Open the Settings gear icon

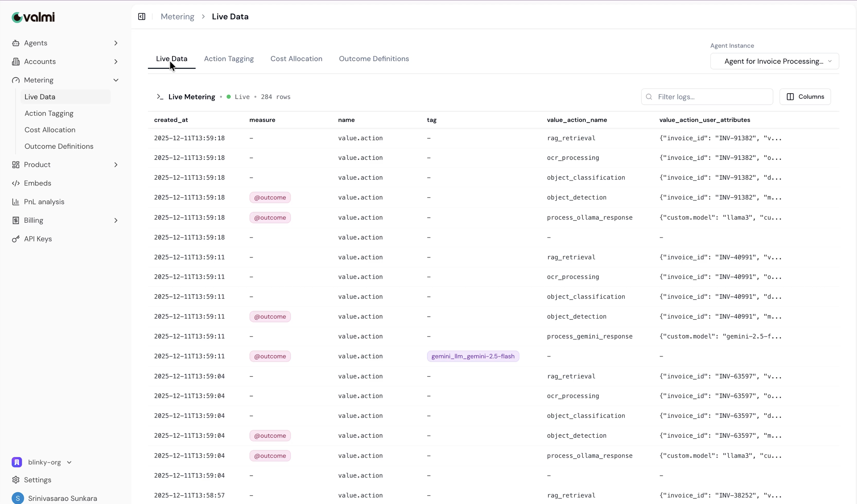point(16,480)
